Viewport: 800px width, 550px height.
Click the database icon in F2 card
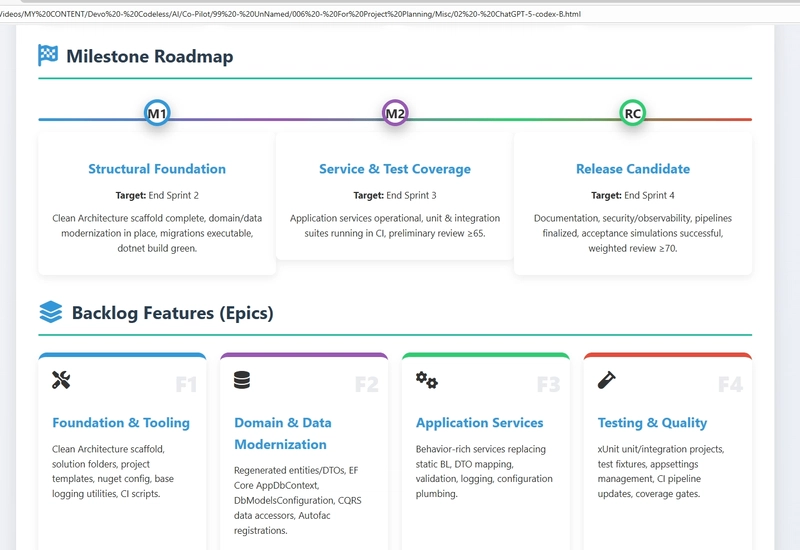[242, 380]
